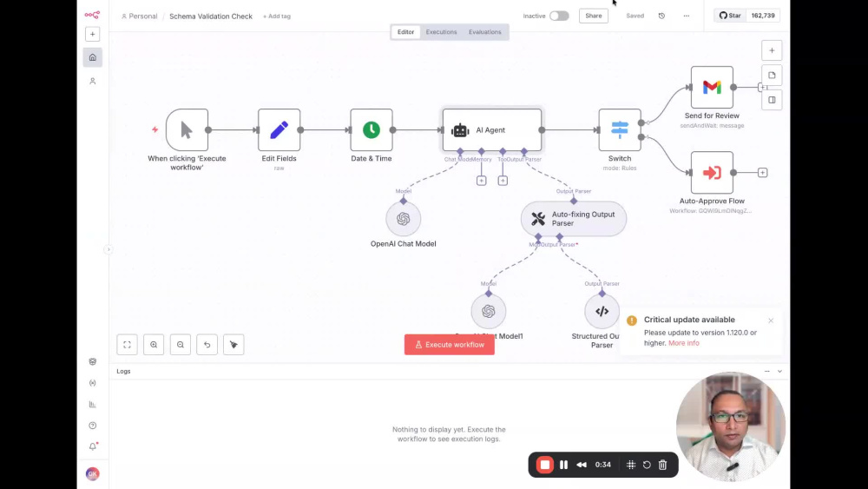Open workflow history clock icon
The image size is (868, 489).
[x=661, y=16]
